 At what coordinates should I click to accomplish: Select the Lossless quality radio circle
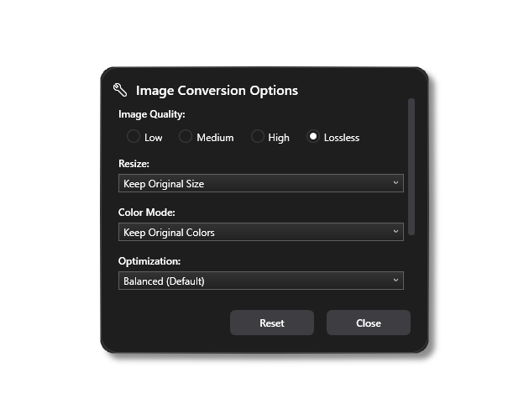click(313, 136)
